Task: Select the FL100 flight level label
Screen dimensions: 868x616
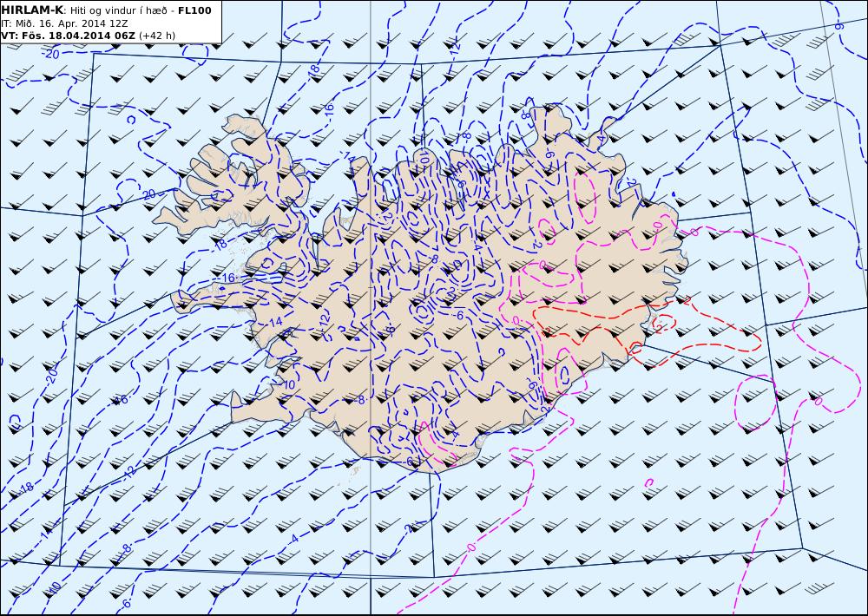Action: [x=194, y=10]
